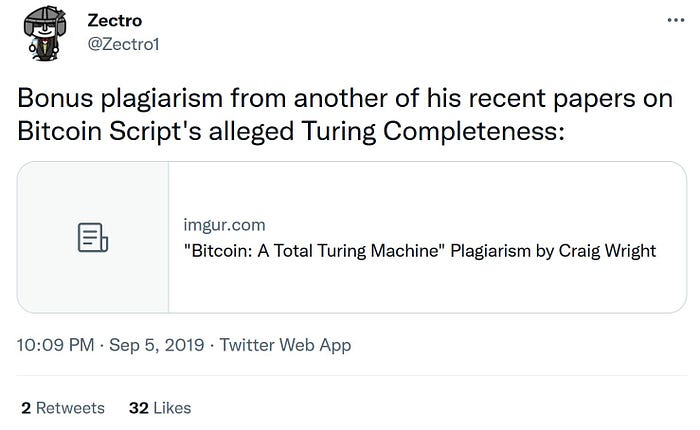
Task: Open the Twitter Web App source link
Action: click(x=285, y=346)
